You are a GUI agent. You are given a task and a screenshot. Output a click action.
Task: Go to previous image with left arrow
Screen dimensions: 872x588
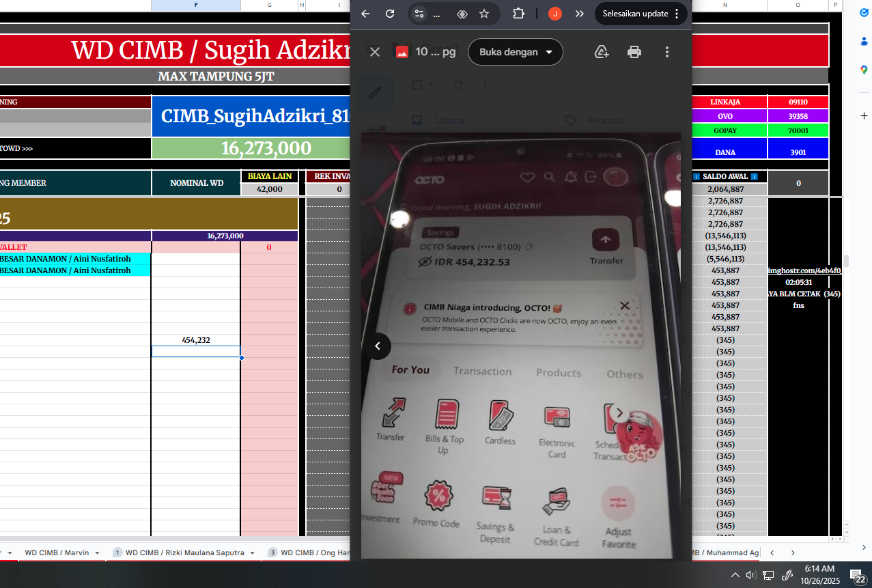click(x=378, y=346)
